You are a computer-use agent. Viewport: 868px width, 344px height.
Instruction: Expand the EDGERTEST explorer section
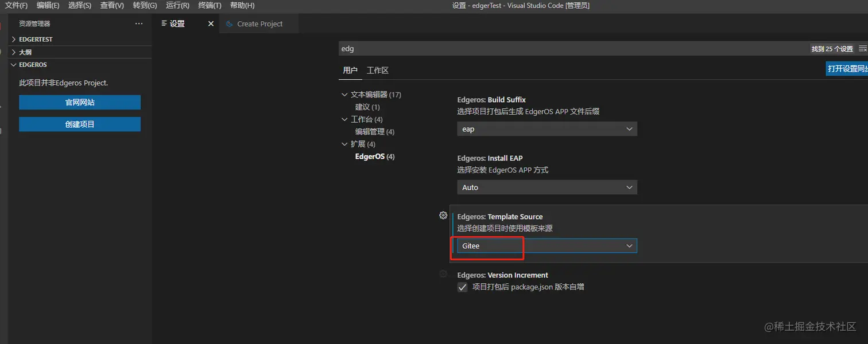point(80,40)
